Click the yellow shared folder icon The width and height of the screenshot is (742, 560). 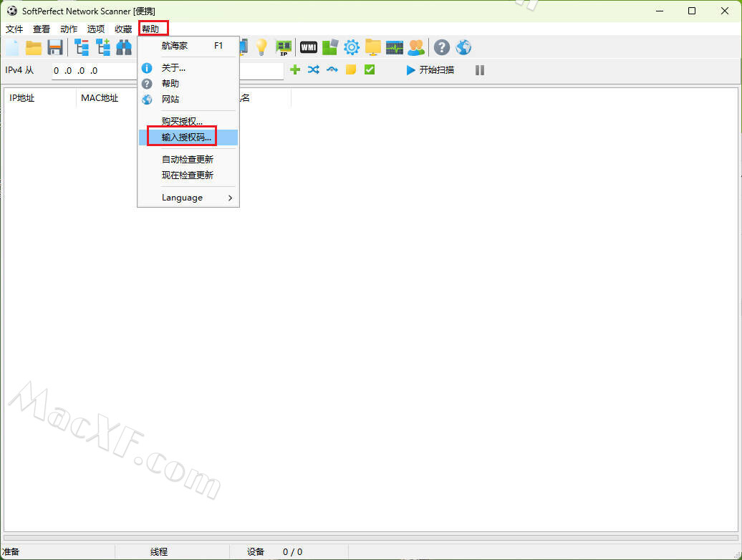tap(373, 47)
